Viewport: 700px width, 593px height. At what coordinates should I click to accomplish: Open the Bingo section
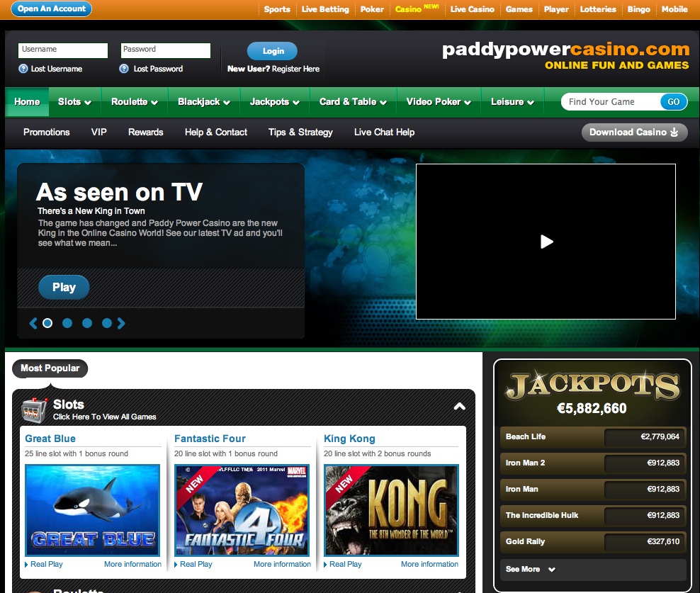(639, 9)
